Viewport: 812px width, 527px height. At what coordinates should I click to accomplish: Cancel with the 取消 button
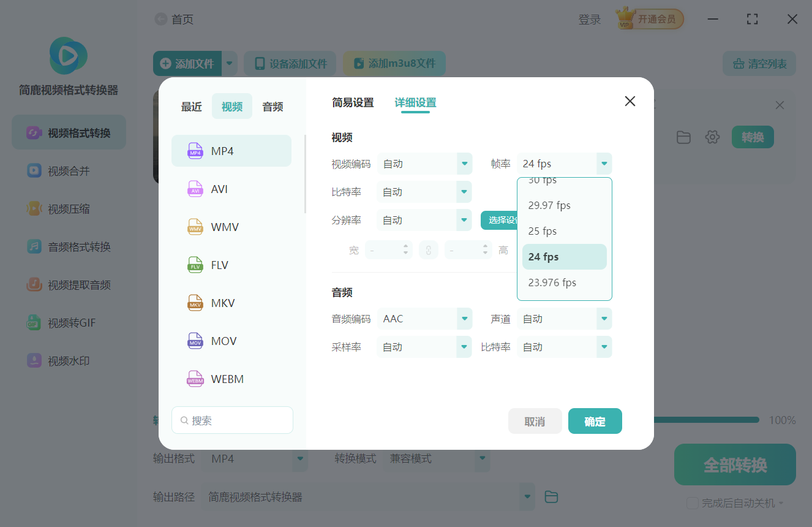535,421
